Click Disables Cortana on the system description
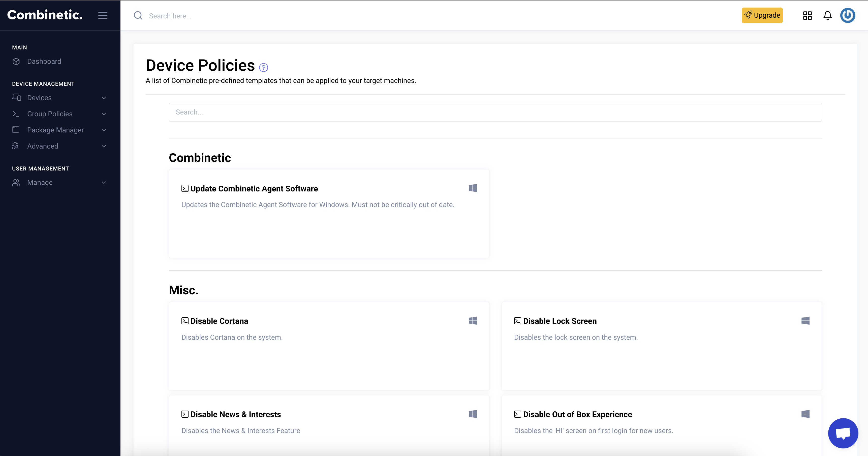Image resolution: width=868 pixels, height=456 pixels. [232, 338]
